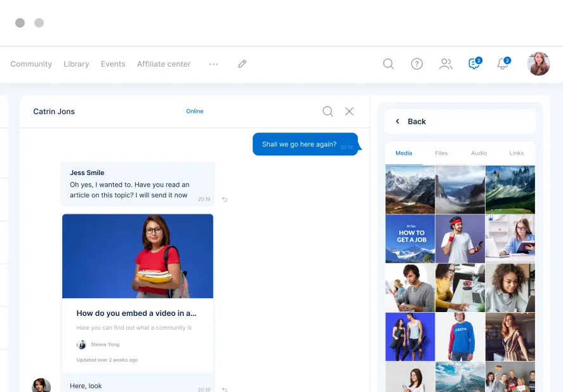Search within the Catrin Jons chat

pos(328,112)
